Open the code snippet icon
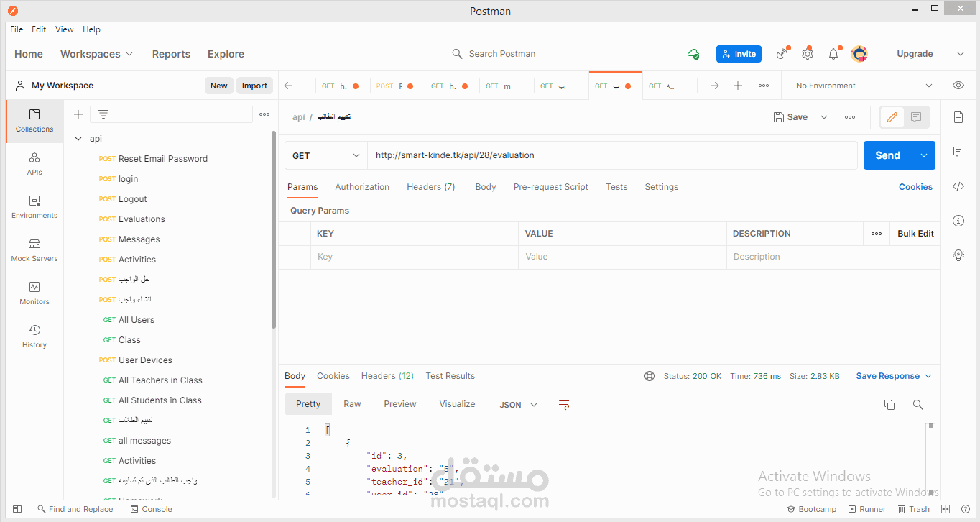 pos(958,186)
